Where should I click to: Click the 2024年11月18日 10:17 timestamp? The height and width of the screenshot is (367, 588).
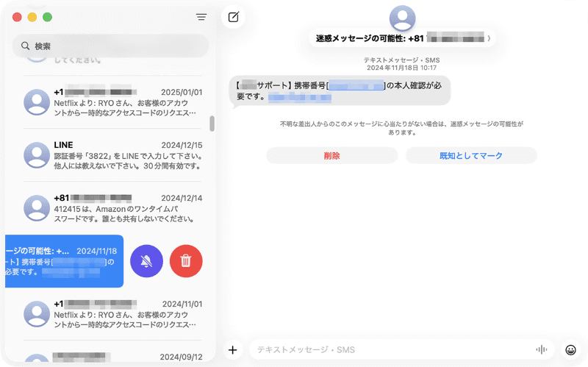401,68
